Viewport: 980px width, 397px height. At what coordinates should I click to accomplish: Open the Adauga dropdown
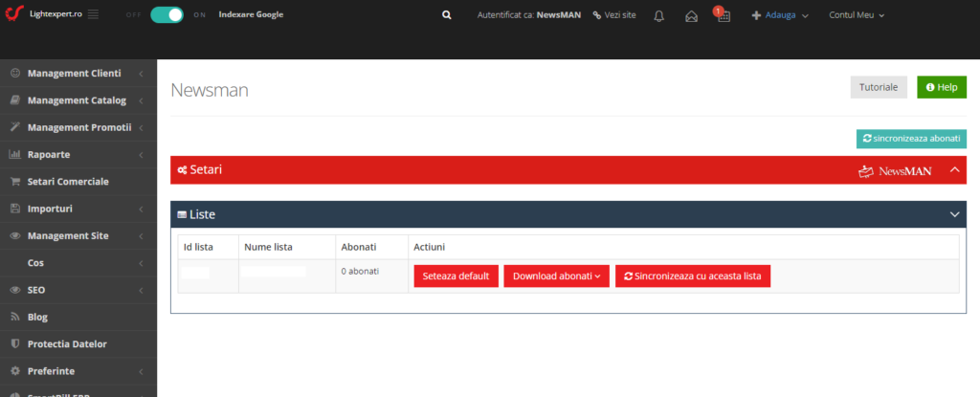(x=780, y=15)
